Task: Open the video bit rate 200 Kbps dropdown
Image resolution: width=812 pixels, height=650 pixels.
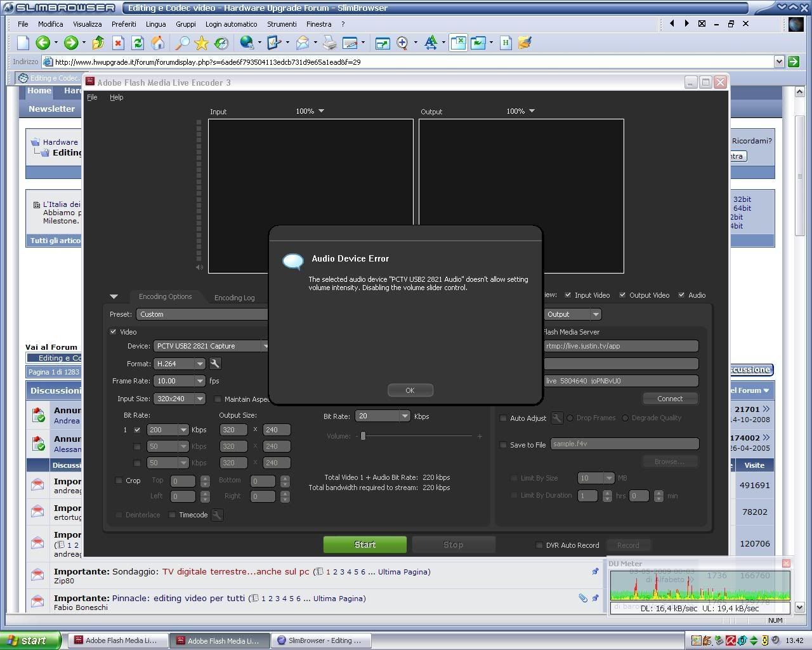Action: pos(167,430)
